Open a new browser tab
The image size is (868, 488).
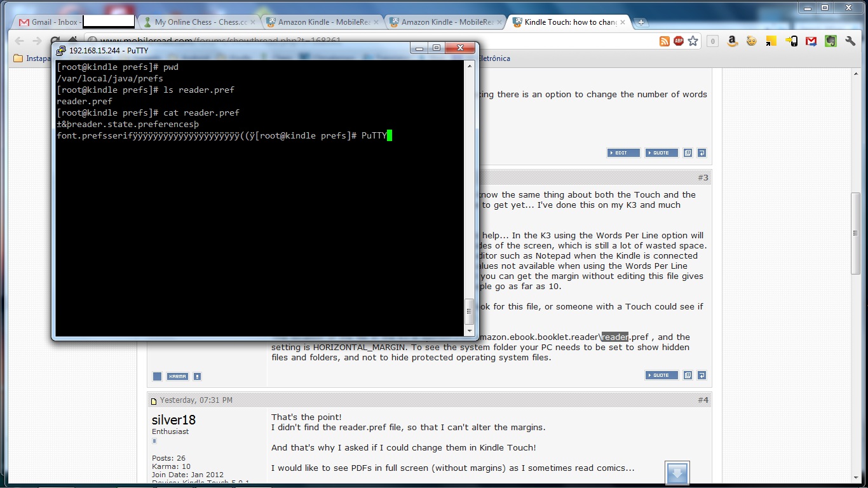tap(641, 22)
